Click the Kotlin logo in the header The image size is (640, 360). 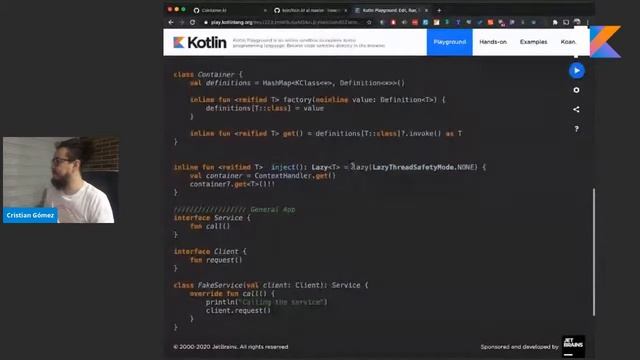(x=200, y=42)
